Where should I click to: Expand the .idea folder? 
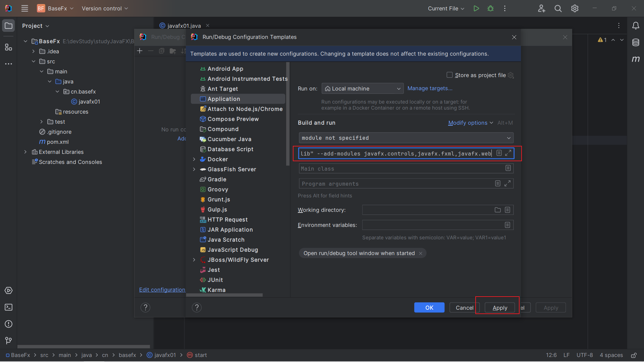[34, 51]
